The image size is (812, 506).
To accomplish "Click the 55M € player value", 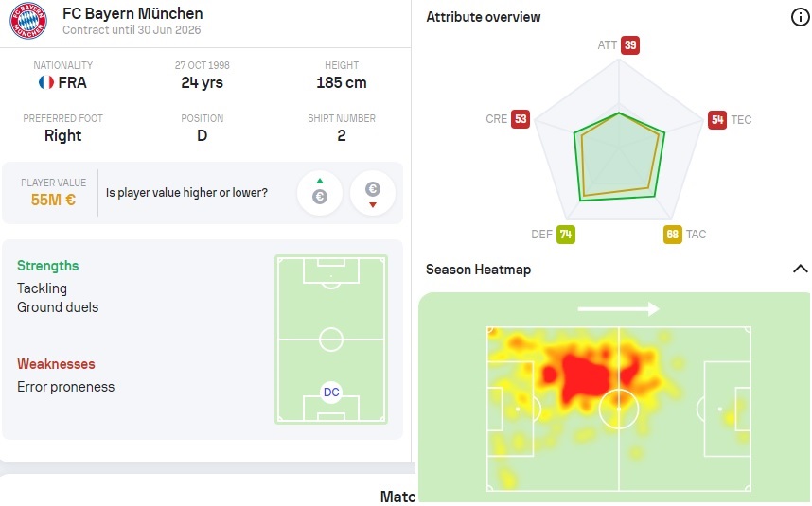I will (x=54, y=200).
